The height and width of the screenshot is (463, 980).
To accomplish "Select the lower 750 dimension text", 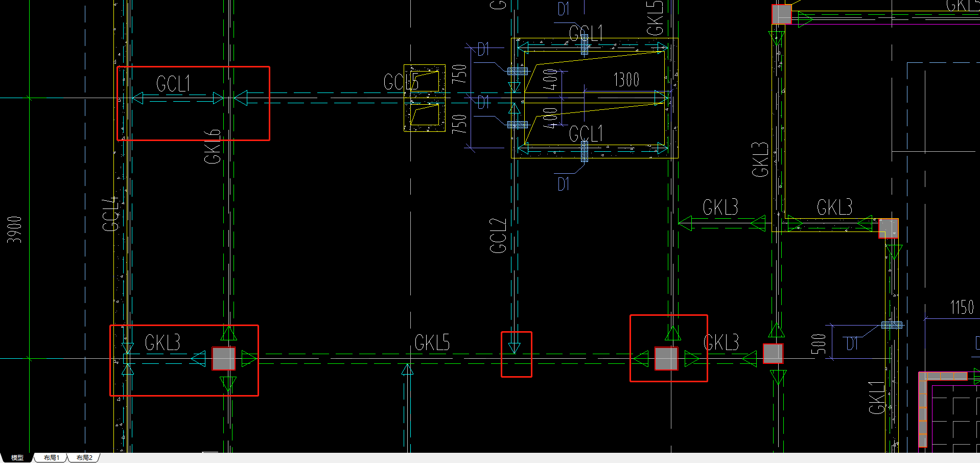I will point(459,124).
